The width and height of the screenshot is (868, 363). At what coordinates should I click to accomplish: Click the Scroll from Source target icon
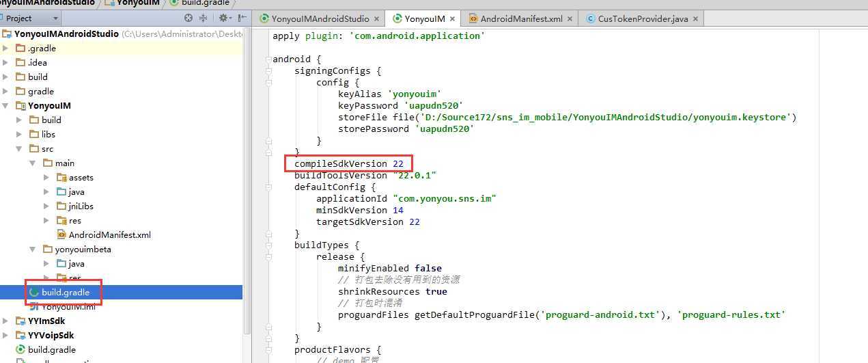tap(188, 18)
